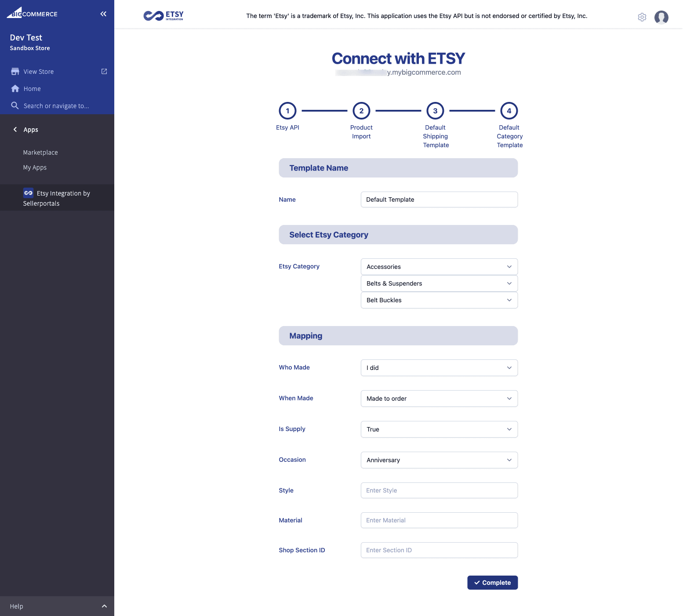The width and height of the screenshot is (683, 616).
Task: Click the Mapping section heading
Action: [306, 336]
